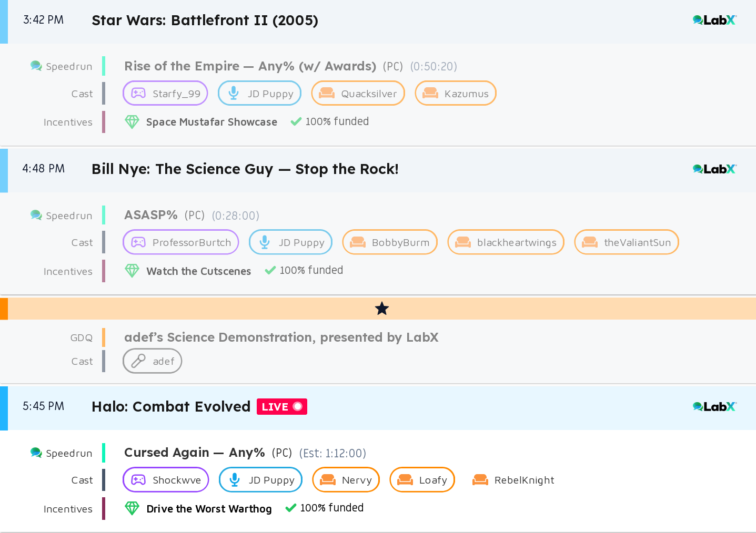This screenshot has width=756, height=533.
Task: Click the (0:28:00) run time
Action: (236, 216)
